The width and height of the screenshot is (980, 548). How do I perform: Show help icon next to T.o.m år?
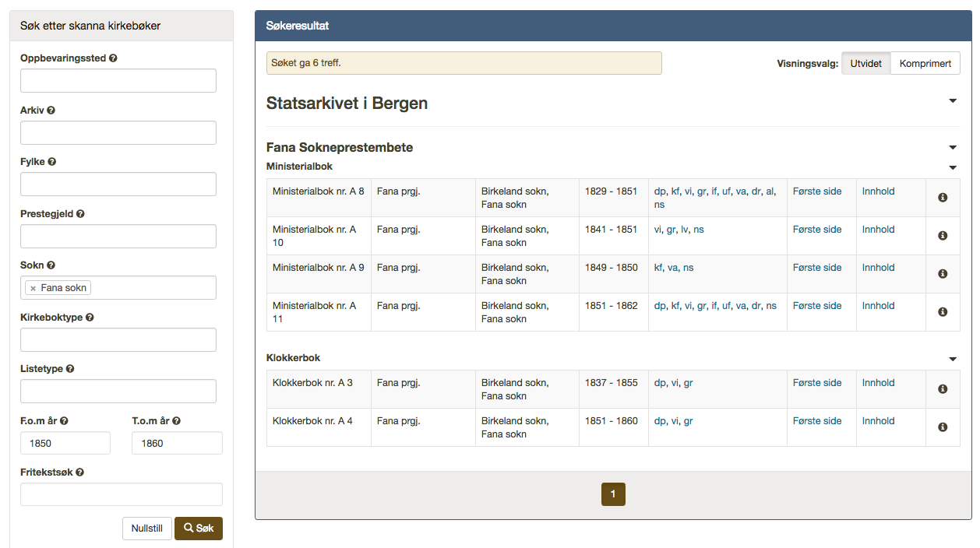176,421
